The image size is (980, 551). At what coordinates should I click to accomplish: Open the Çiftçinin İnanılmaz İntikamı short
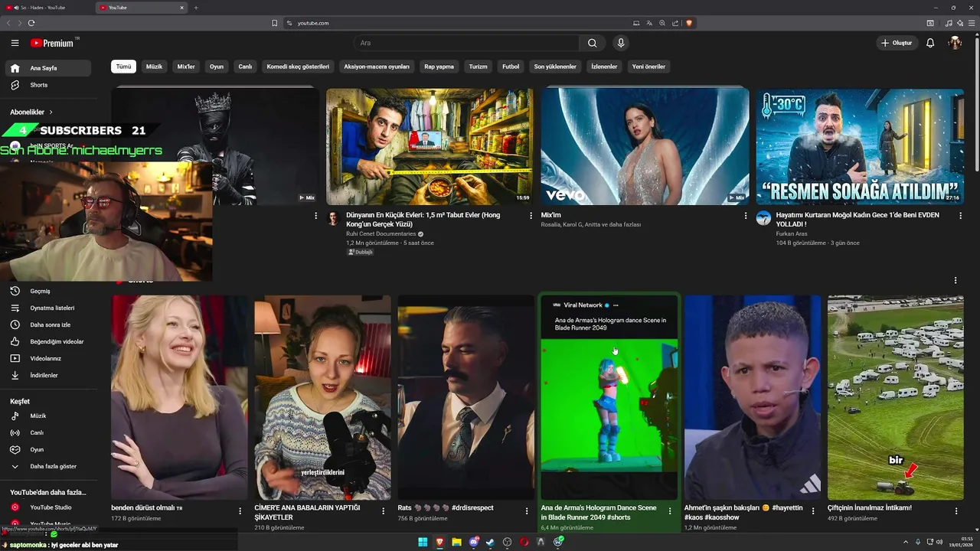point(895,397)
